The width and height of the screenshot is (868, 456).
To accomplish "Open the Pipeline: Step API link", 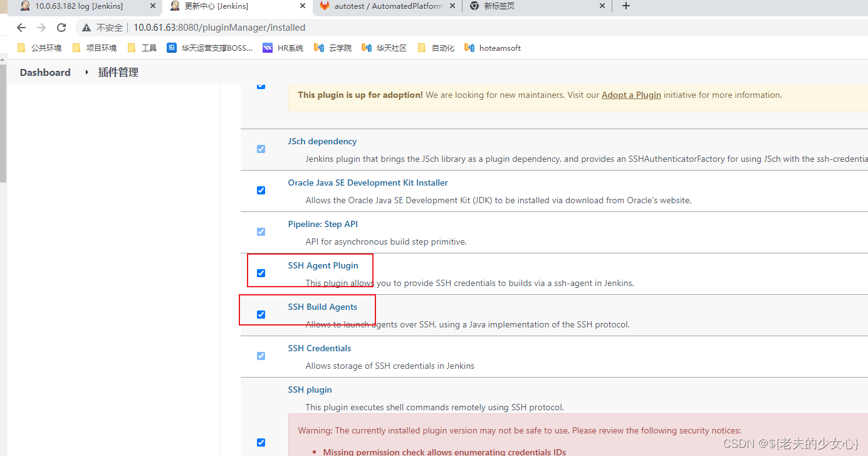I will (323, 225).
